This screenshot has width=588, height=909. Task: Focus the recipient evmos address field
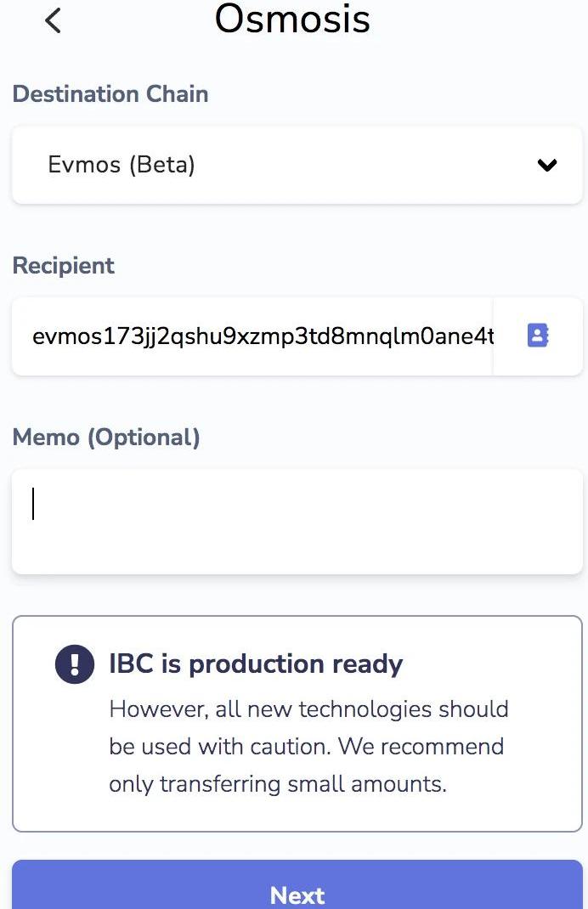point(252,336)
